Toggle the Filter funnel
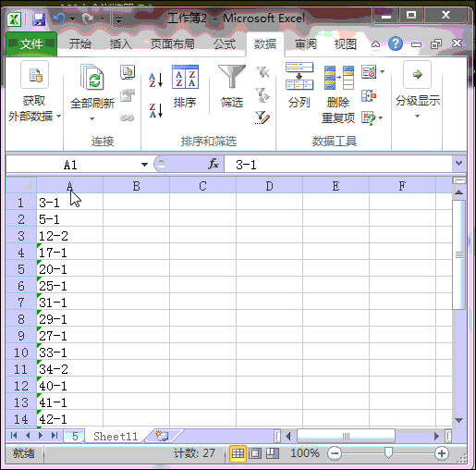Viewport: 476px width, 470px height. coord(232,76)
